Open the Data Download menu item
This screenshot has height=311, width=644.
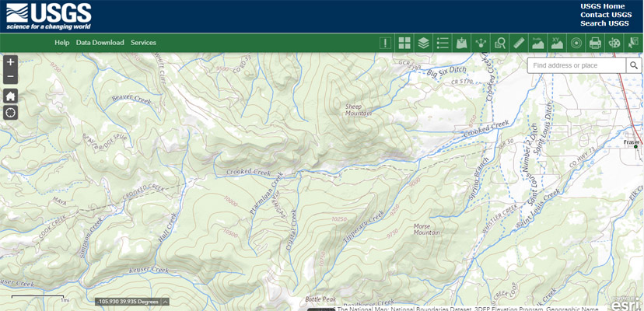(x=100, y=43)
